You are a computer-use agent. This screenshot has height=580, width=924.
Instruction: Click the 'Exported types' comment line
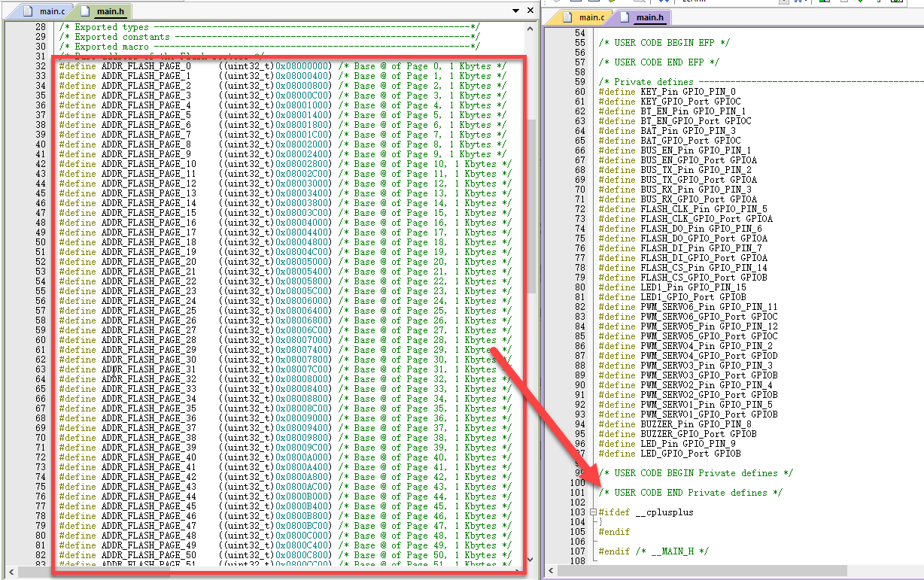[x=269, y=27]
